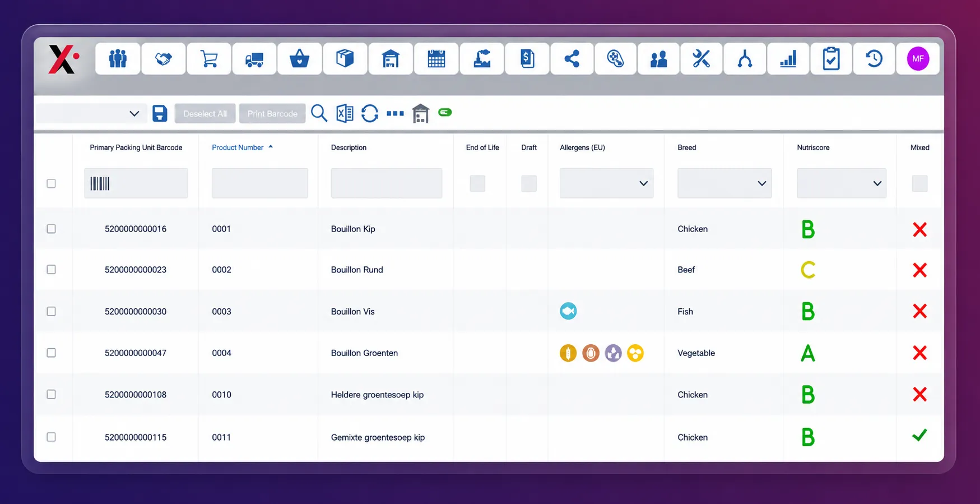This screenshot has width=980, height=504.
Task: Toggle the green switch in toolbar
Action: [445, 113]
